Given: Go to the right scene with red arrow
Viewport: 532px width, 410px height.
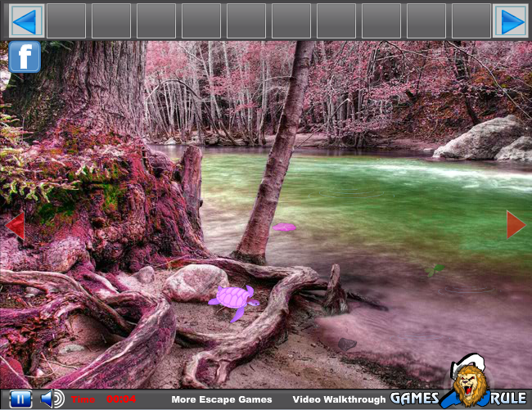Looking at the screenshot, I should point(516,224).
